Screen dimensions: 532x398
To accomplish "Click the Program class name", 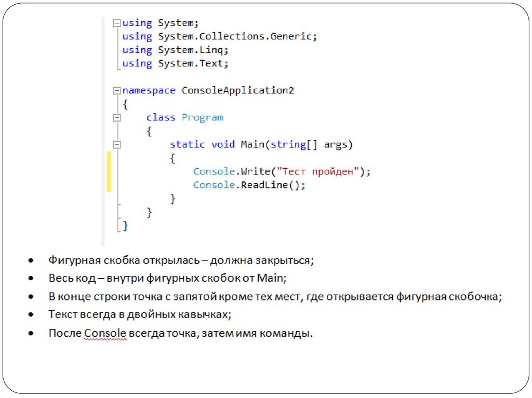I will coord(202,118).
